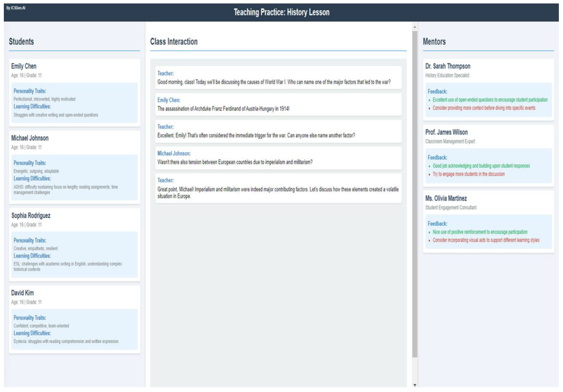Select Prof. James Wilson mentor card

[446, 132]
